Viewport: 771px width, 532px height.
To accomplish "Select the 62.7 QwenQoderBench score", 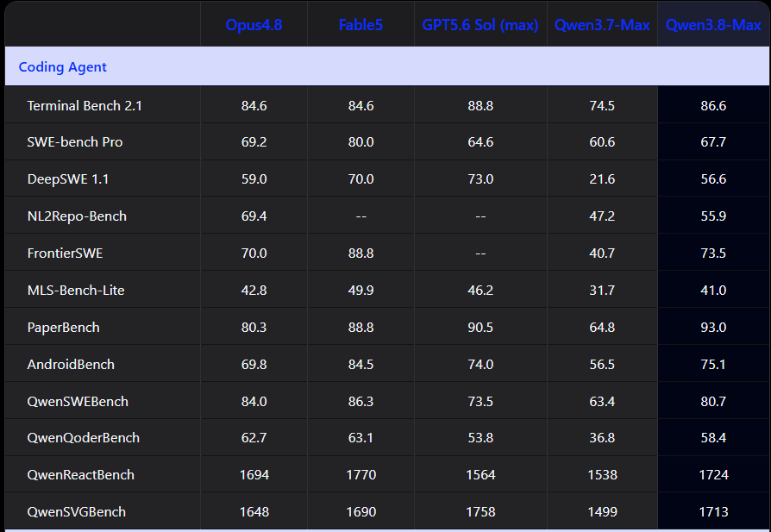I will [254, 438].
